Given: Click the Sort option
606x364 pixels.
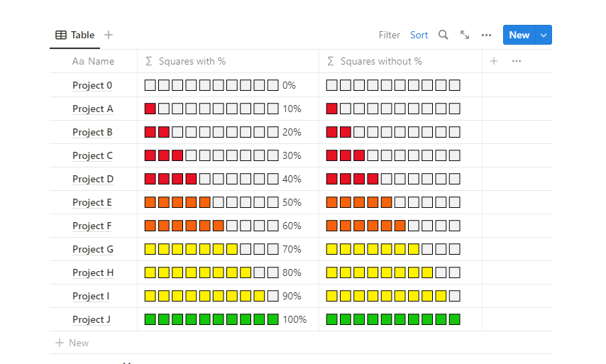Looking at the screenshot, I should [419, 35].
